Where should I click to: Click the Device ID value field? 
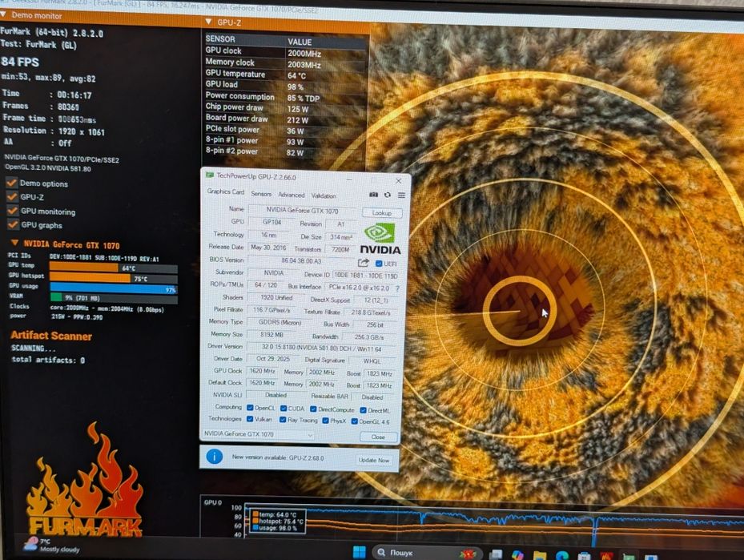pos(365,276)
